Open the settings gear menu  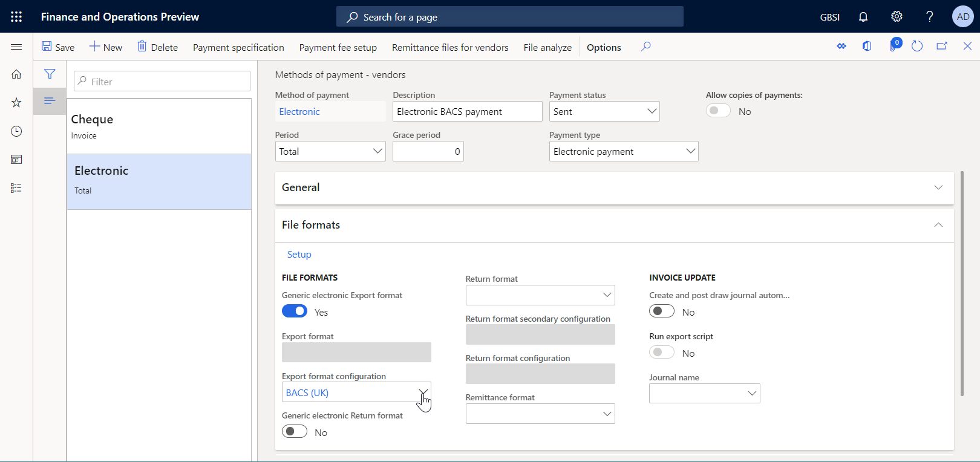coord(897,16)
